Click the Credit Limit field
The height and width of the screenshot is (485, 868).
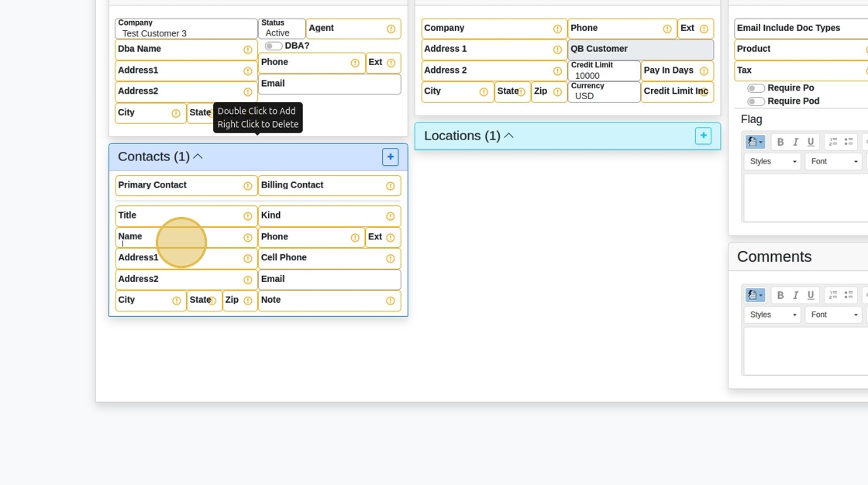pyautogui.click(x=604, y=71)
